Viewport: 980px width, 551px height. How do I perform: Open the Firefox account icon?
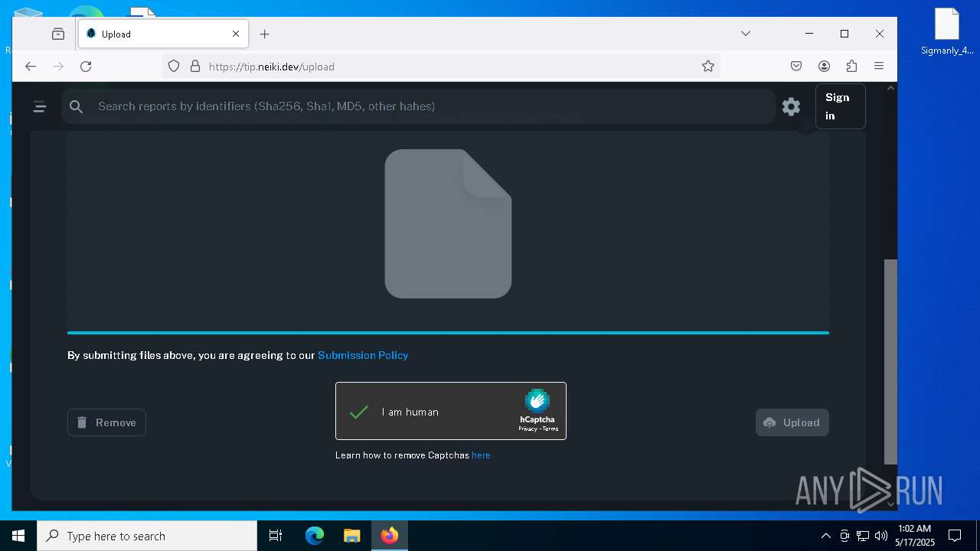[824, 67]
